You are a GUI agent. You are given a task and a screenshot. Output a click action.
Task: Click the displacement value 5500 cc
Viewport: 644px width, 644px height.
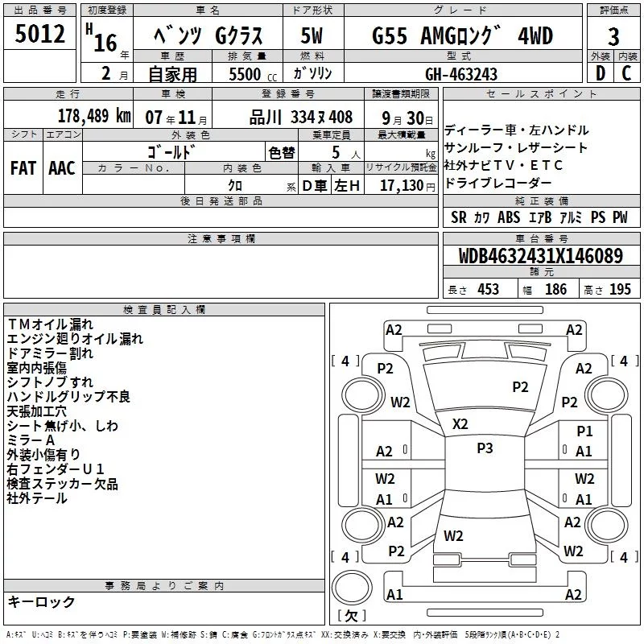(x=253, y=74)
